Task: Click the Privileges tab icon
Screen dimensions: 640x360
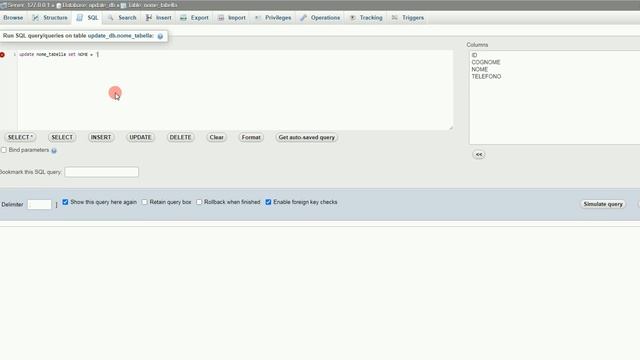Action: [x=258, y=18]
